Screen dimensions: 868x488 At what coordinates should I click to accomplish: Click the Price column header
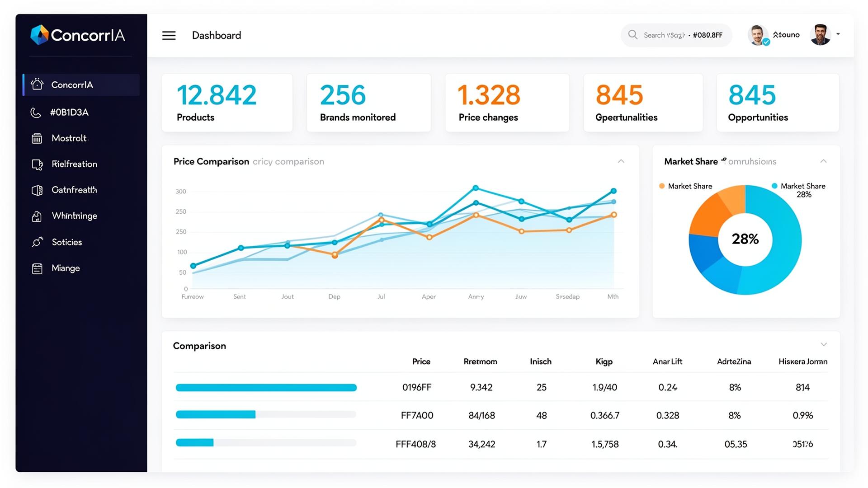[x=421, y=361]
